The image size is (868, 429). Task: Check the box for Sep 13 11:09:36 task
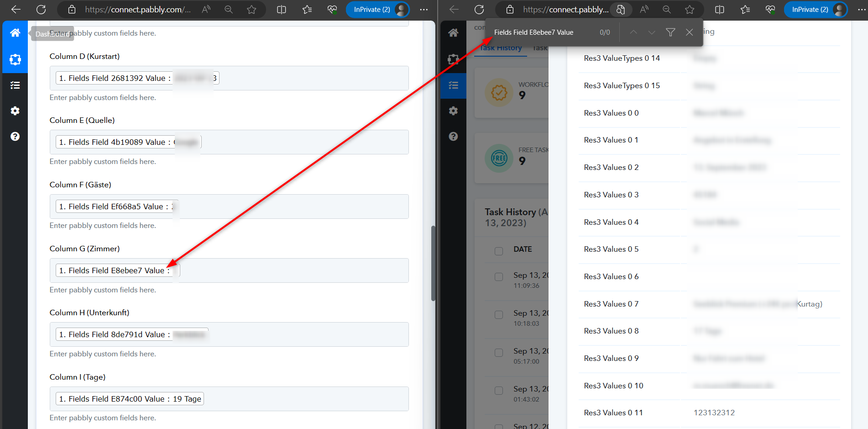coord(499,277)
